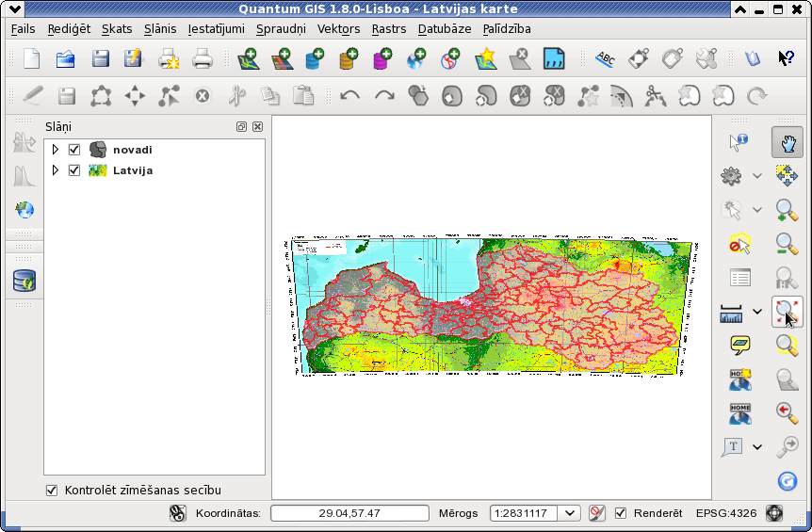812x532 pixels.
Task: Open the Rastrs menu
Action: tap(389, 29)
